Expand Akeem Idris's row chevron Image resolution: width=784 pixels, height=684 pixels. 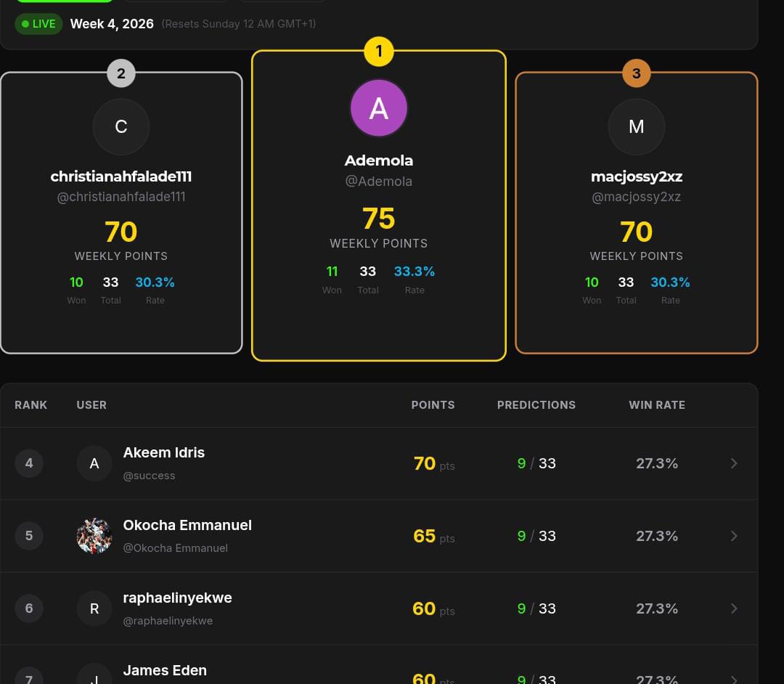[734, 463]
